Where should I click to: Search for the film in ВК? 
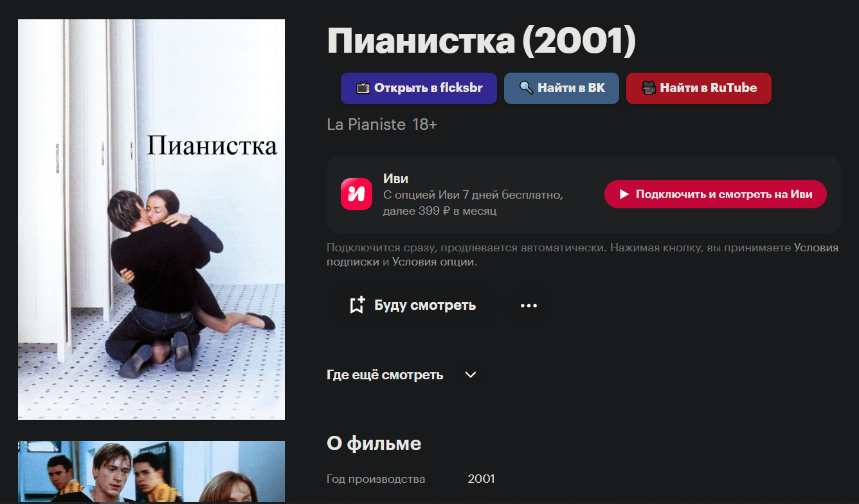(x=562, y=88)
